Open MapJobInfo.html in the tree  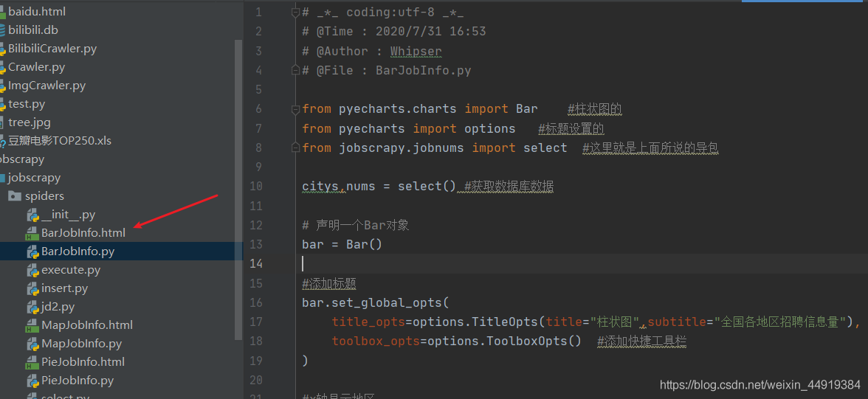[87, 325]
